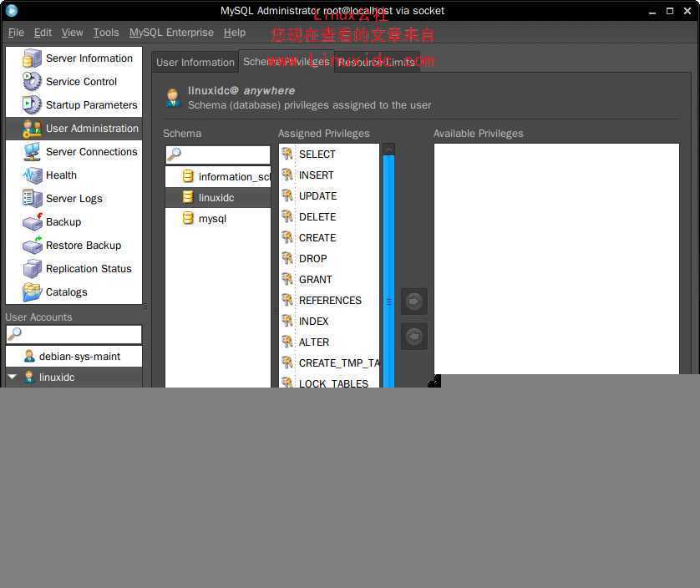Open the File menu

16,33
